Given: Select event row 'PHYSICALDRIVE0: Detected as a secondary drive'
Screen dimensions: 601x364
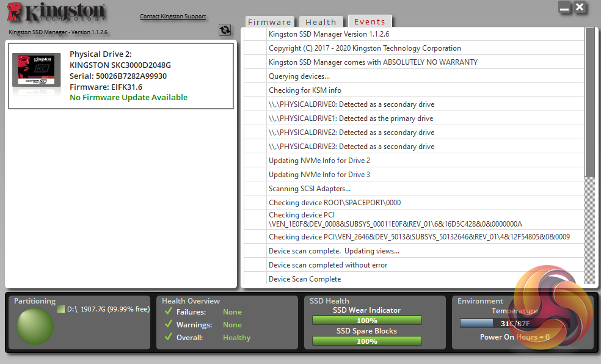Looking at the screenshot, I should pyautogui.click(x=414, y=104).
